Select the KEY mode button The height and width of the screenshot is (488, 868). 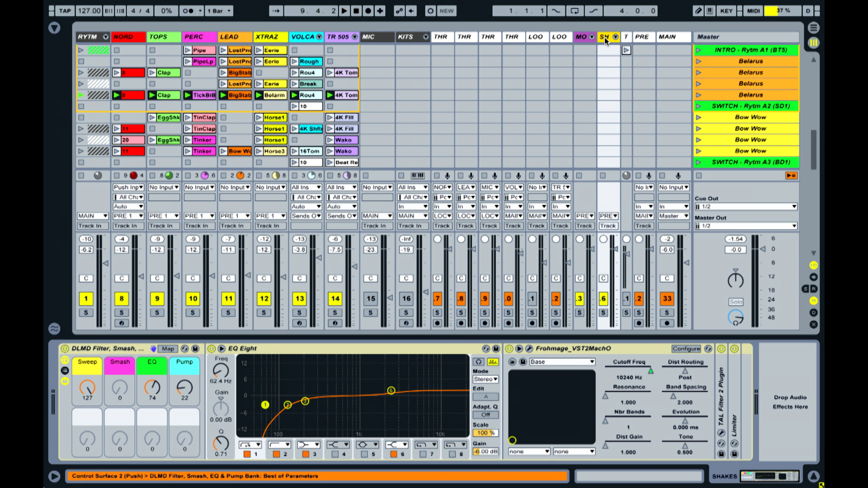click(x=726, y=11)
